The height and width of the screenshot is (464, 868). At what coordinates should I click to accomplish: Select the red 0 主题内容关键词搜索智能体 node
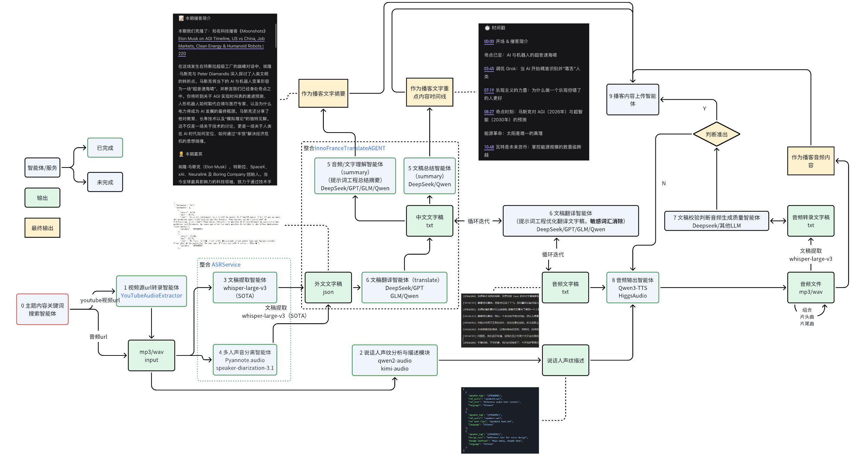coord(42,309)
